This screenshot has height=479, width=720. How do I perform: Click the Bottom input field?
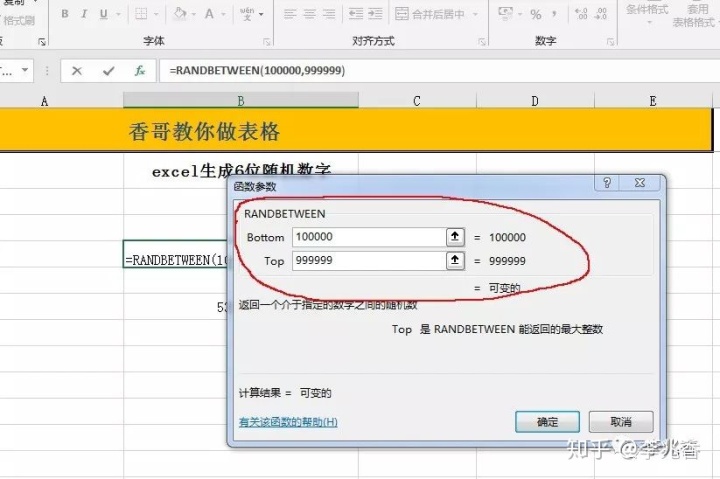(369, 237)
